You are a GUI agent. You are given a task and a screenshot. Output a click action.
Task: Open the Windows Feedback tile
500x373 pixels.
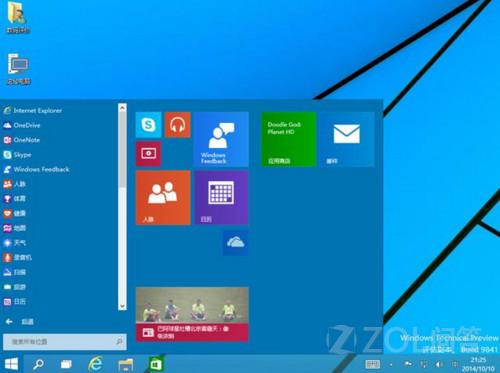tap(221, 139)
